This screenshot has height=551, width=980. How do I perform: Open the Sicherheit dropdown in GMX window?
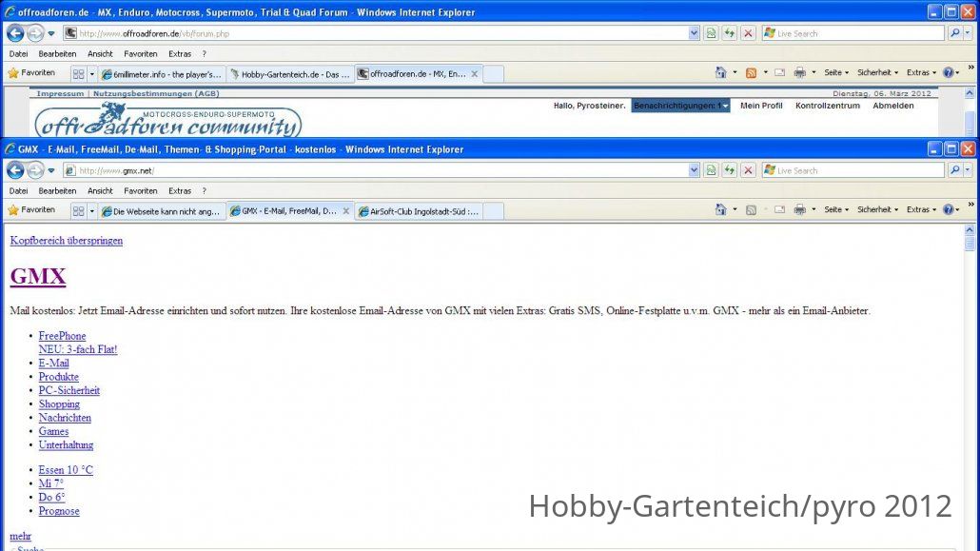click(x=877, y=209)
